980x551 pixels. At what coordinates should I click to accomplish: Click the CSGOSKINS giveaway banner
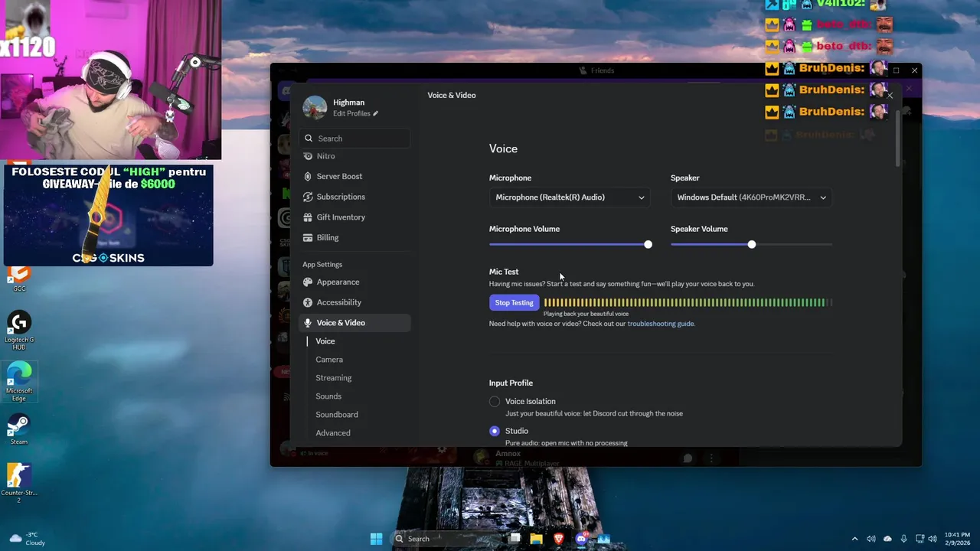pos(108,215)
